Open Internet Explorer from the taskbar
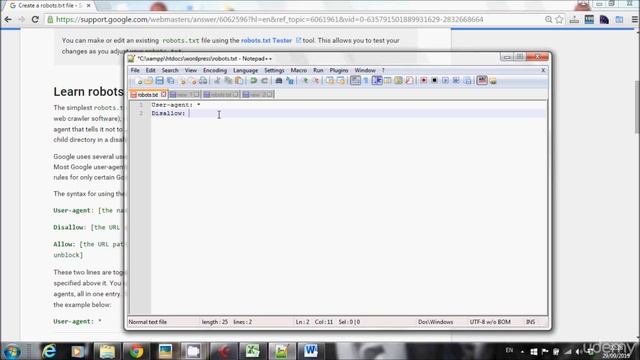 (49, 351)
